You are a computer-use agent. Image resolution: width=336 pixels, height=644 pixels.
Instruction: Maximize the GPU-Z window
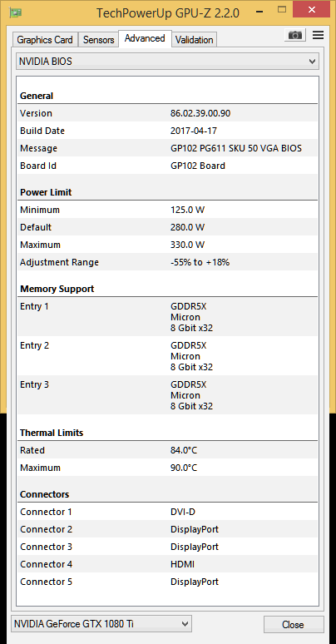[x=281, y=9]
